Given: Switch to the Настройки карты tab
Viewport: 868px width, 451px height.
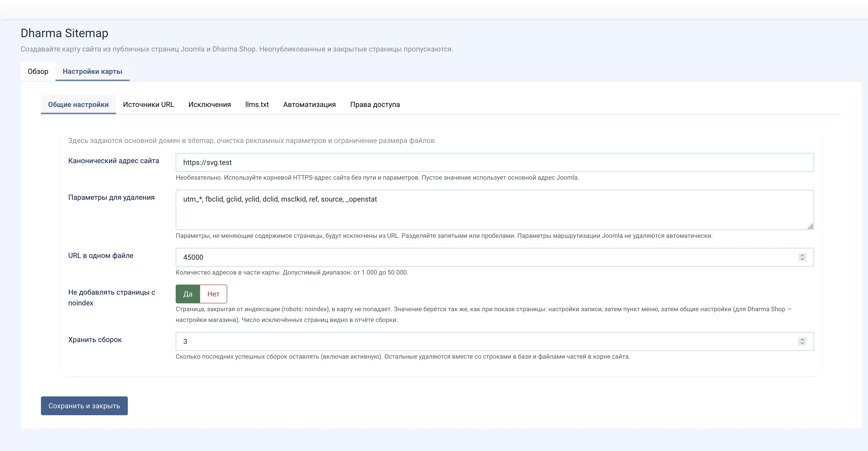Looking at the screenshot, I should click(92, 71).
